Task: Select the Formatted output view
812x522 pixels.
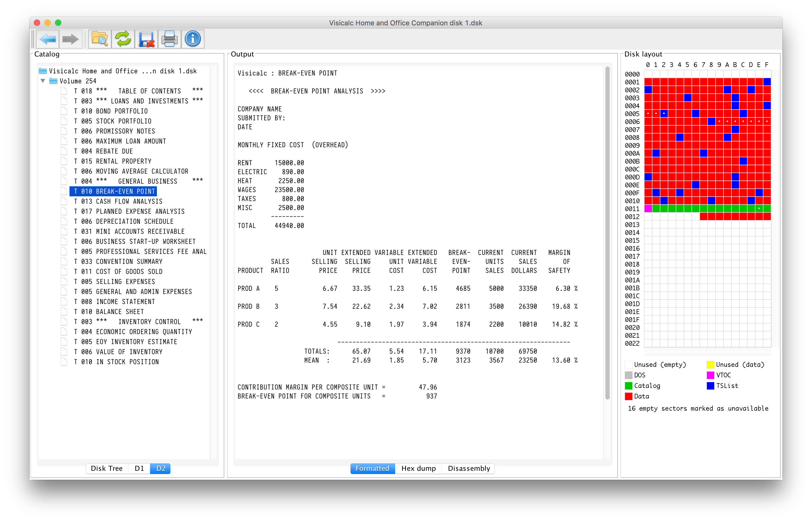Action: point(372,468)
